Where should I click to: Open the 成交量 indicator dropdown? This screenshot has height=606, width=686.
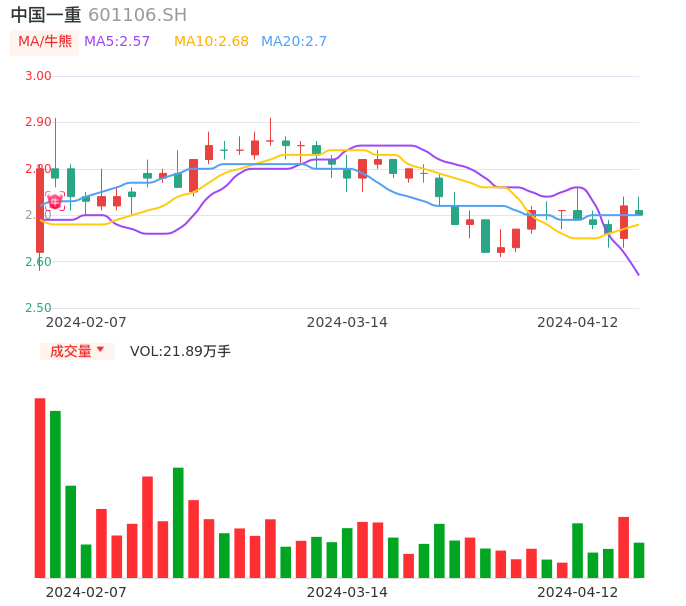pos(77,351)
